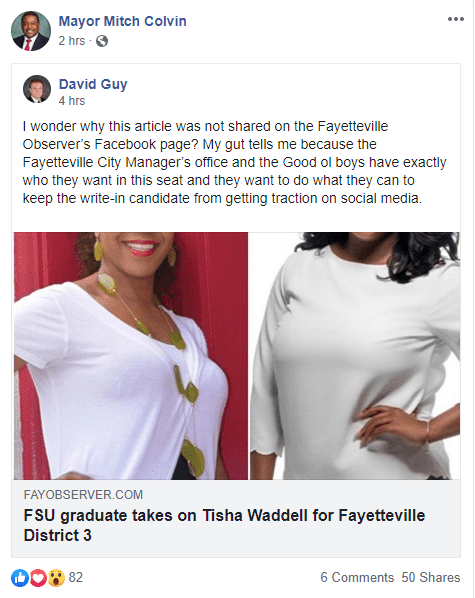Open the David Guy profile link
The width and height of the screenshot is (475, 598).
pos(93,84)
